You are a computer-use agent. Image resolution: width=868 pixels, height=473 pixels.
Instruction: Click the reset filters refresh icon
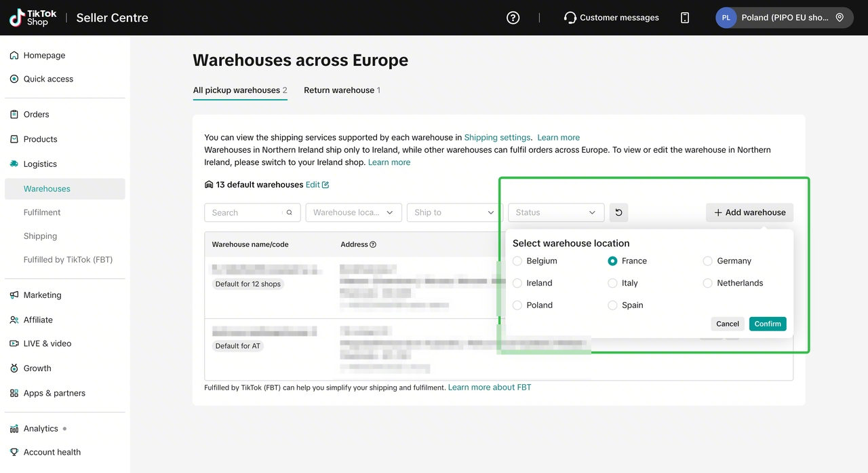(618, 212)
